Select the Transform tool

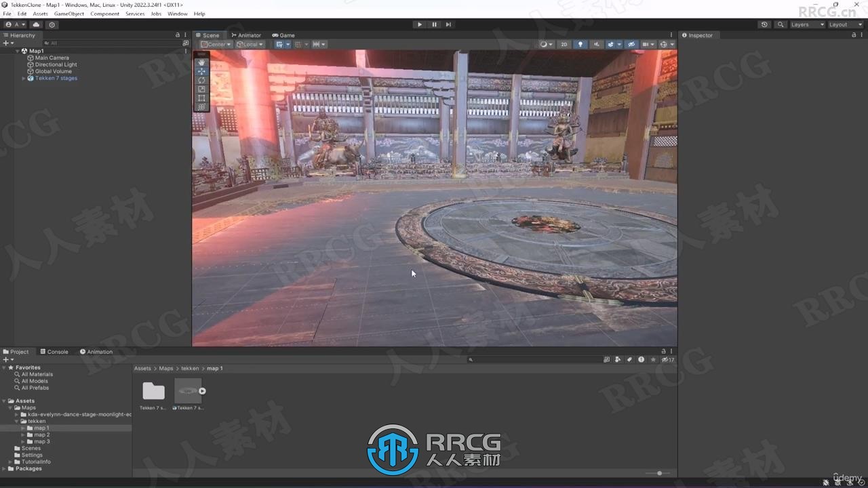[x=201, y=106]
